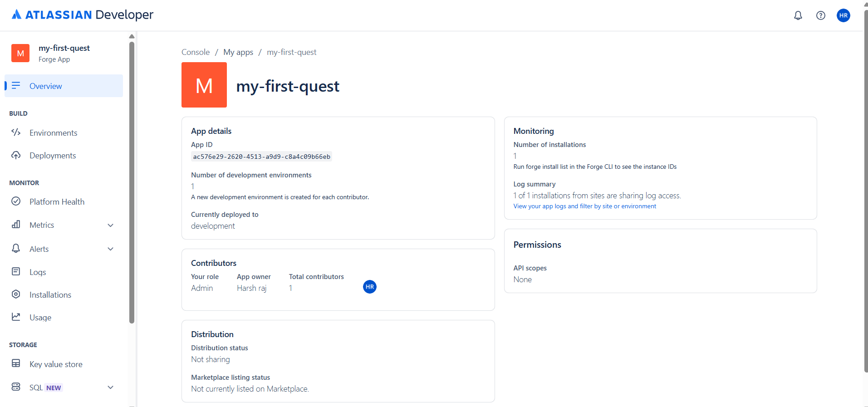
Task: Click the sidebar scroll up arrow
Action: click(x=132, y=36)
